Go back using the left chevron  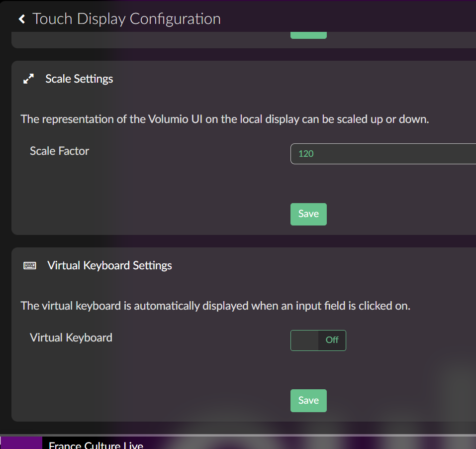click(21, 19)
